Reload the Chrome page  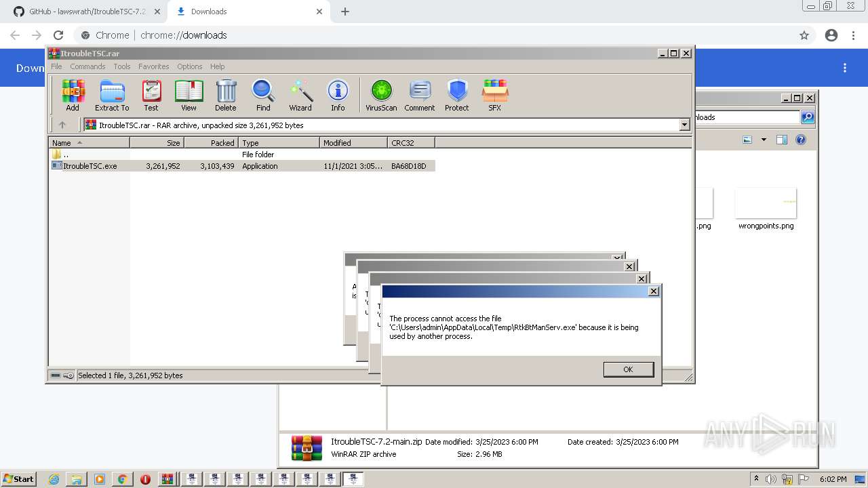[x=58, y=35]
